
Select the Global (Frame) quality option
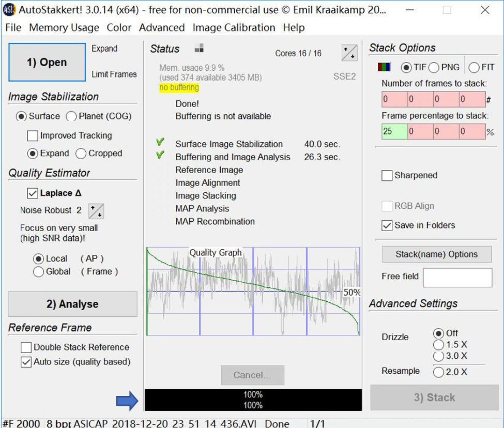point(38,272)
